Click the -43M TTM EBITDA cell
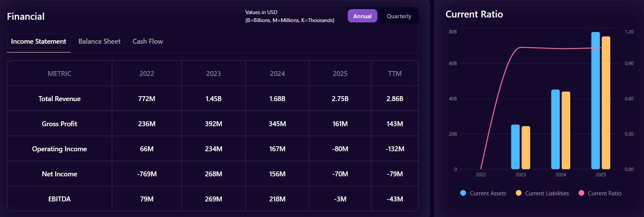The image size is (644, 217). pos(395,199)
